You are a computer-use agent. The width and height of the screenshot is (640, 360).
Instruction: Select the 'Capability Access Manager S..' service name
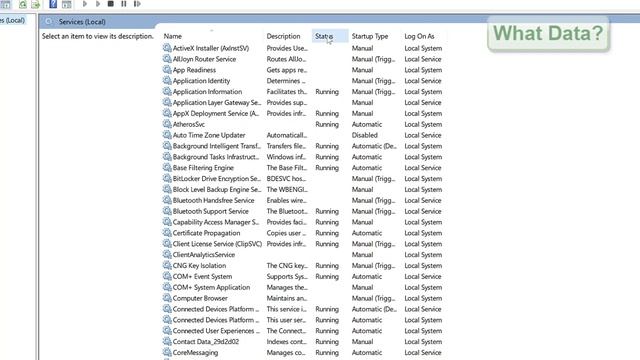(216, 222)
